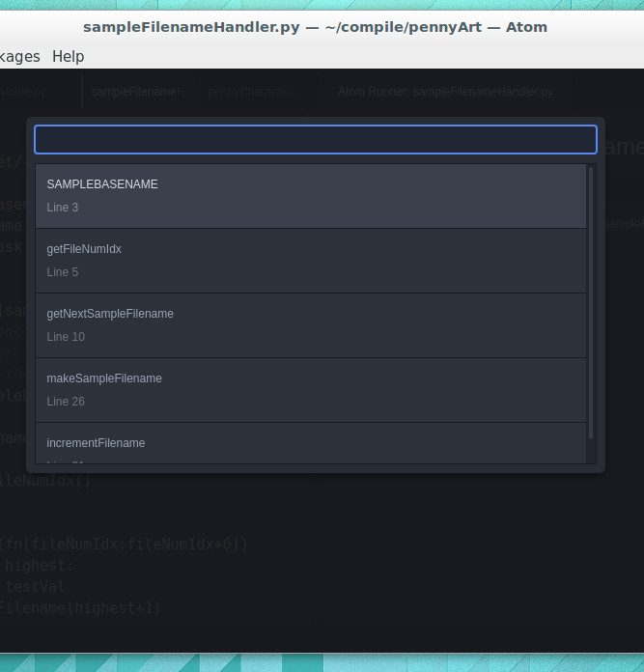
Task: Choose makeSampleFilename in the symbol list
Action: (310, 390)
